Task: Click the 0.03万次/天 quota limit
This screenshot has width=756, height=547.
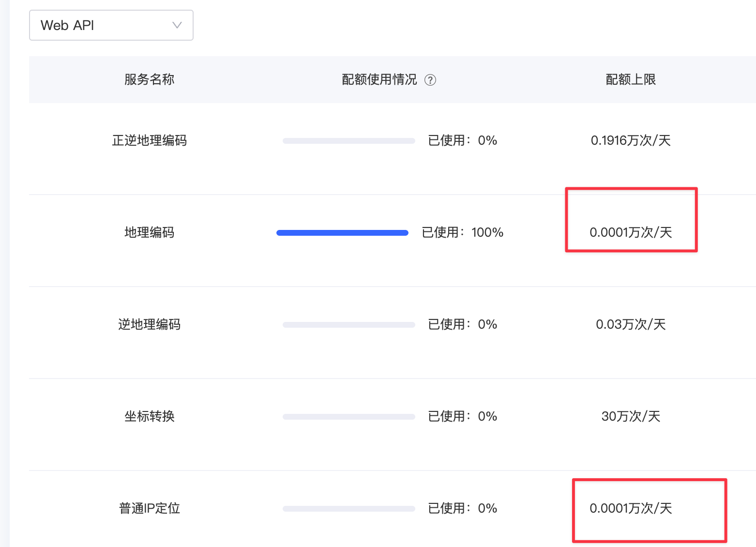Action: coord(631,324)
